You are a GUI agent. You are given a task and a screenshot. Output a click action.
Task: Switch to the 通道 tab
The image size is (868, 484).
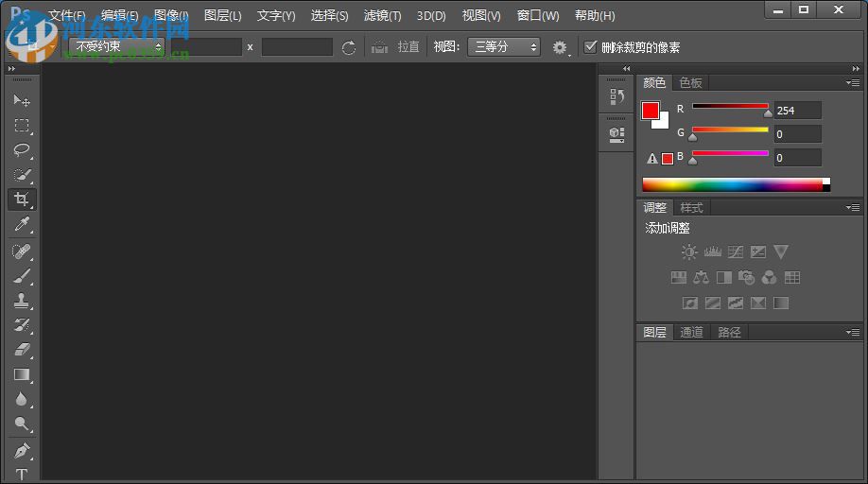pos(691,333)
